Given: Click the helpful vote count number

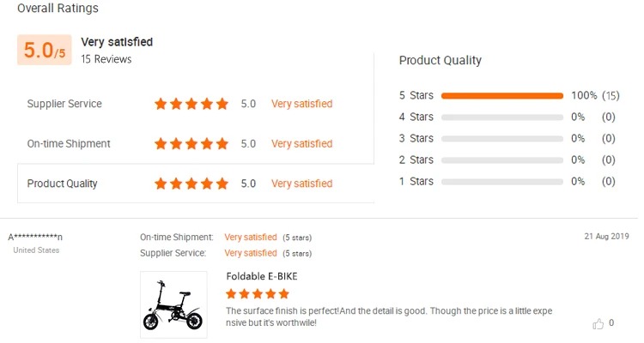Looking at the screenshot, I should pyautogui.click(x=611, y=323).
